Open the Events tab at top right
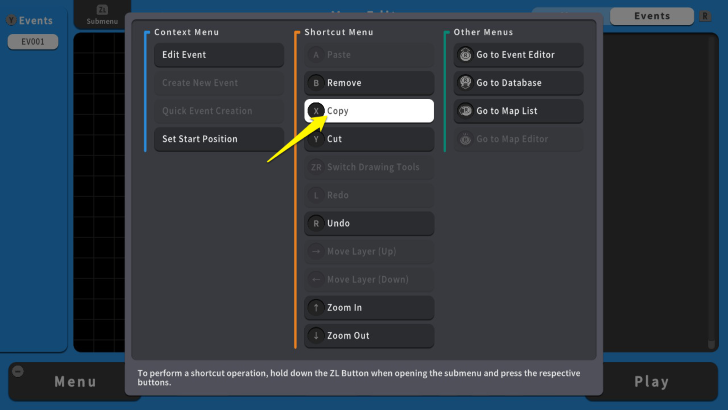The height and width of the screenshot is (410, 728). [652, 16]
